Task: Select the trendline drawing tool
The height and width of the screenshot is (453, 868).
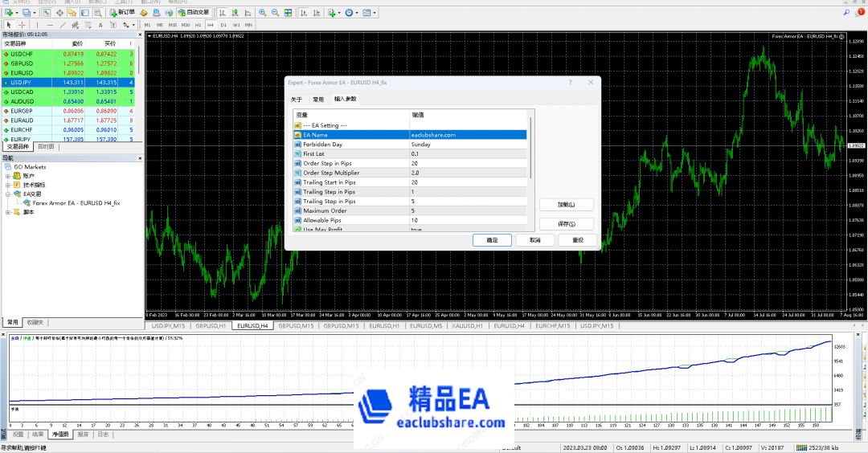Action: pyautogui.click(x=63, y=25)
